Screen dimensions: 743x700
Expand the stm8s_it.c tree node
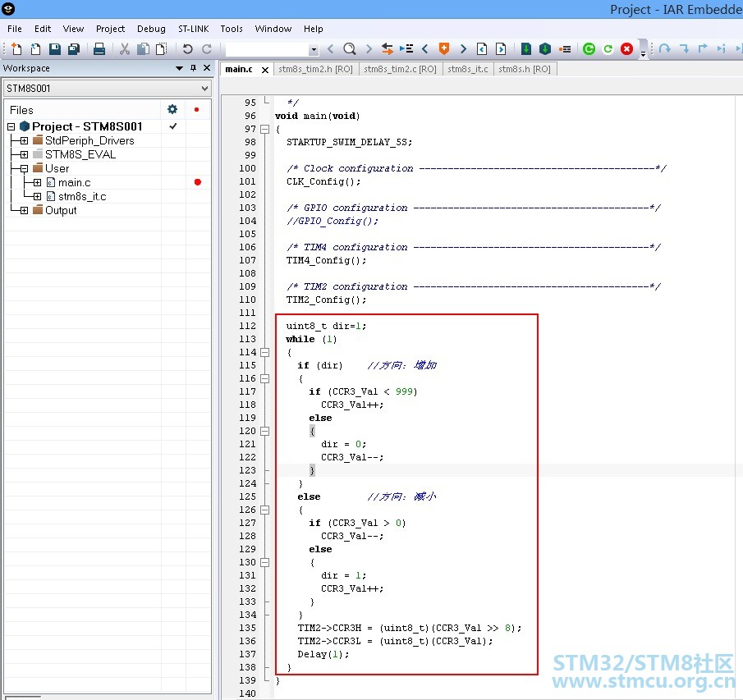(38, 196)
